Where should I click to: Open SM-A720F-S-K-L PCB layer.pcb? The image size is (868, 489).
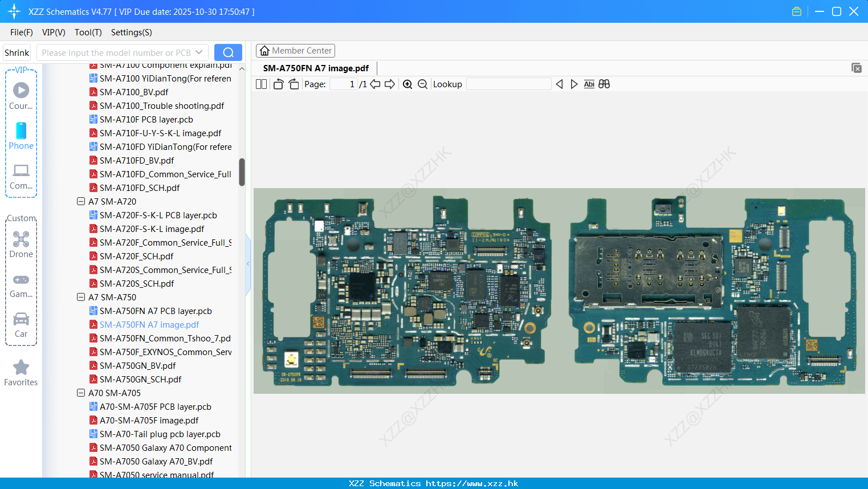pos(158,215)
